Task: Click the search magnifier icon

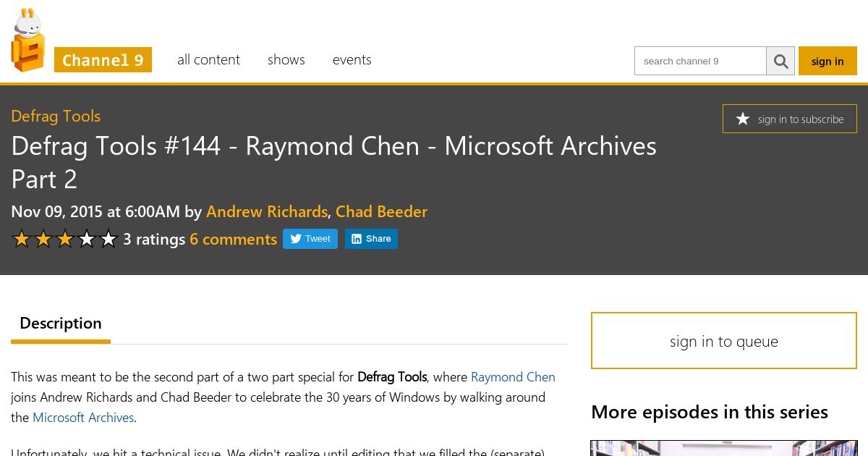Action: point(780,62)
